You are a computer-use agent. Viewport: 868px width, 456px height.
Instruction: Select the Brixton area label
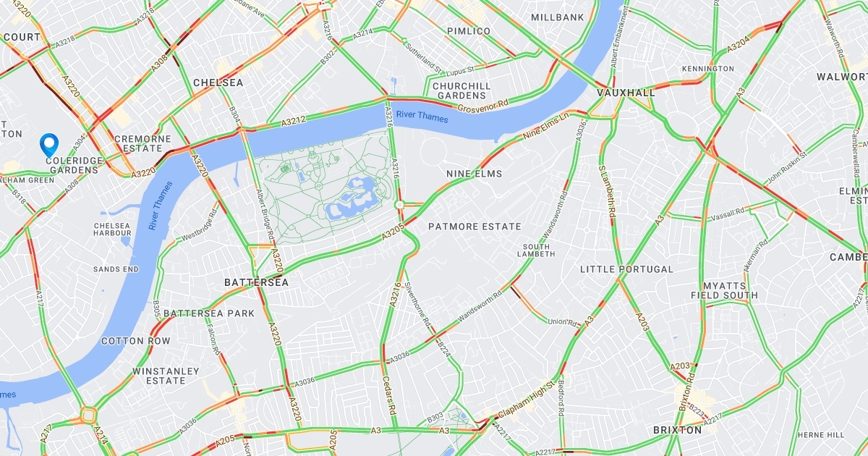tap(677, 430)
